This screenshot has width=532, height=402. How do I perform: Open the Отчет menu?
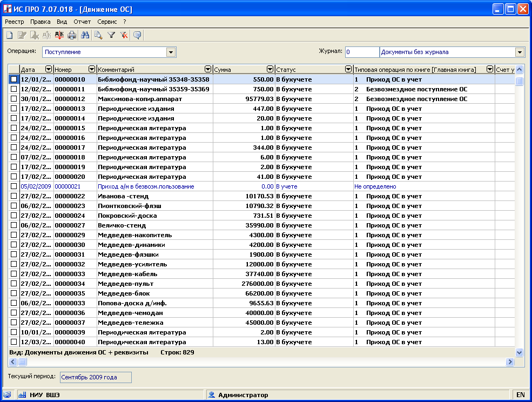[x=82, y=22]
